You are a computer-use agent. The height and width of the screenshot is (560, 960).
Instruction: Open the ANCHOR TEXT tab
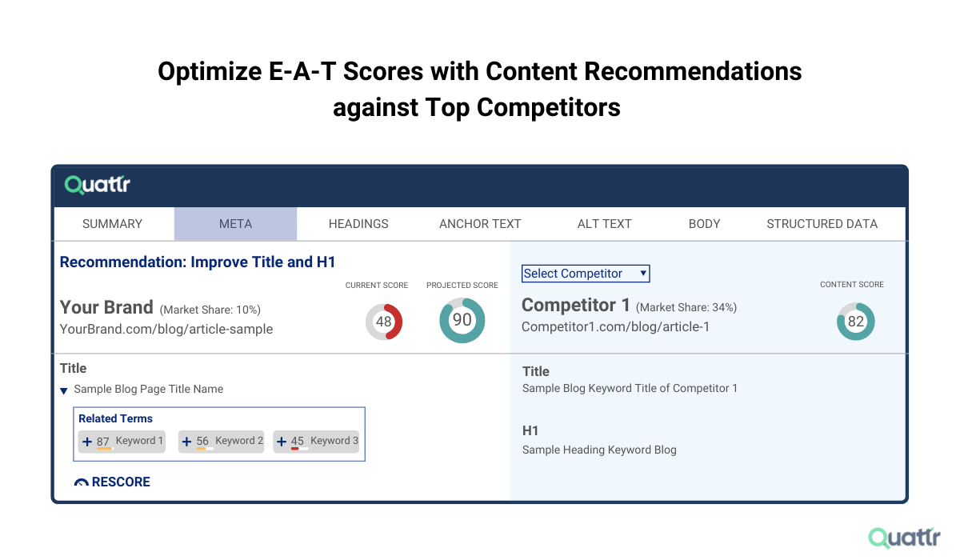click(480, 224)
